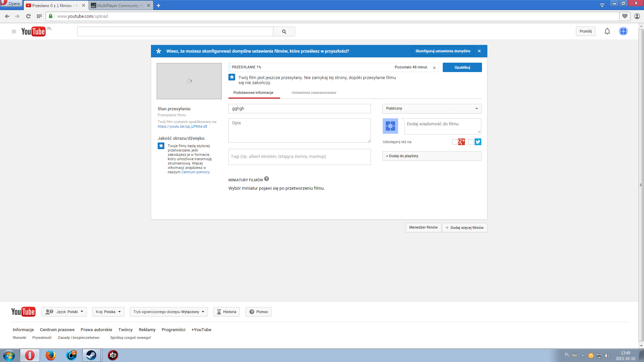Screen dimensions: 644x362
Task: Open the Tryb ograniczonego dostępu dropdown
Action: (169, 312)
